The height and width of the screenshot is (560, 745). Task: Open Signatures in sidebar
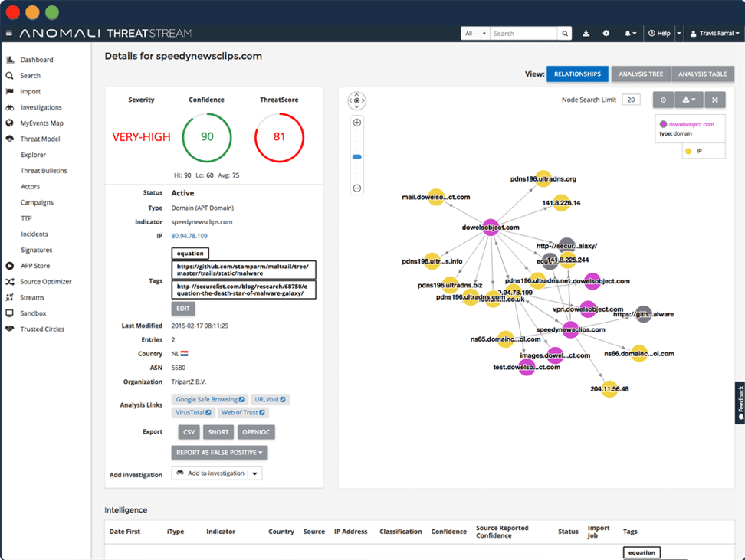click(36, 250)
